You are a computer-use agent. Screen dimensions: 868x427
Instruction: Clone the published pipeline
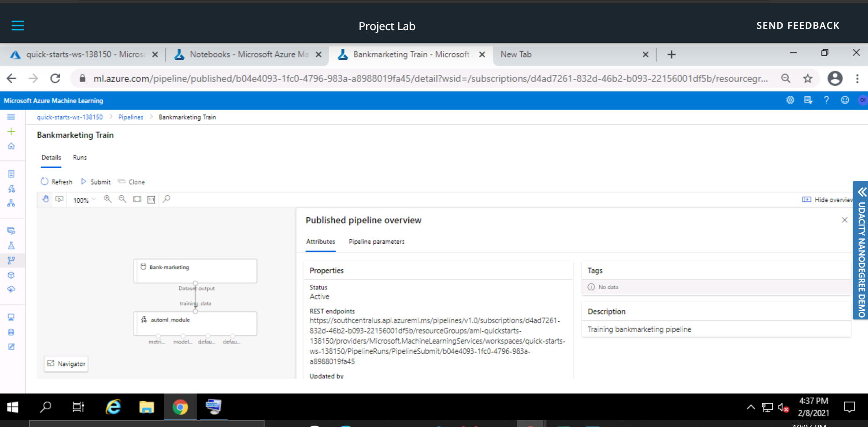(131, 181)
